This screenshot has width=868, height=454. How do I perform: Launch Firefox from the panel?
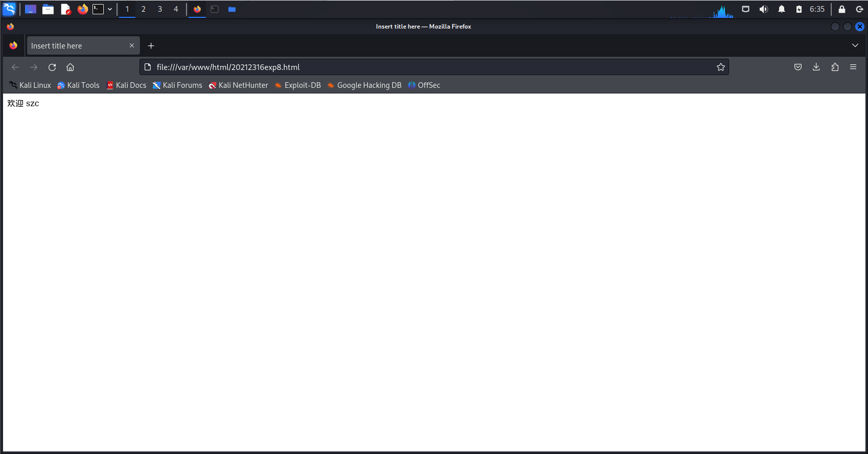(83, 9)
